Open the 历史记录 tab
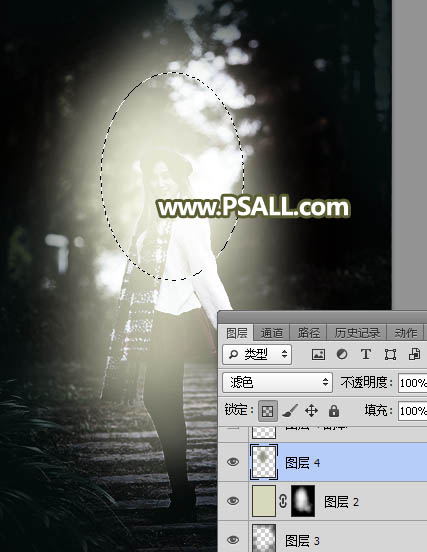 pyautogui.click(x=357, y=333)
